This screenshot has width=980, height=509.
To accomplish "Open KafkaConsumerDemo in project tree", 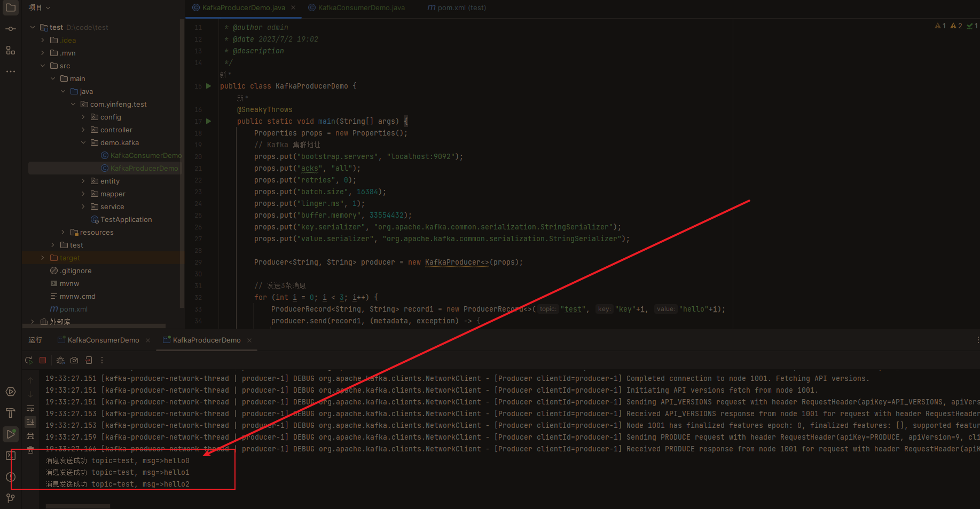I will pyautogui.click(x=142, y=155).
